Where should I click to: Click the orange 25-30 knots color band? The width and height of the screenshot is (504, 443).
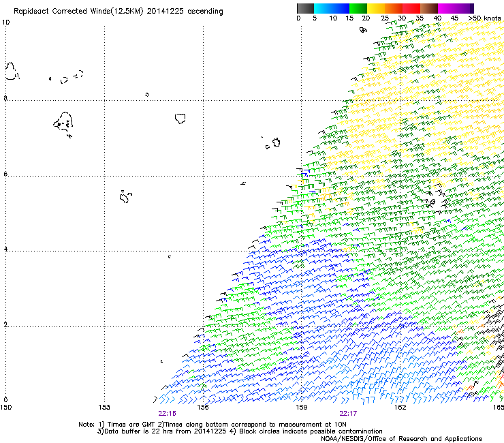[394, 8]
